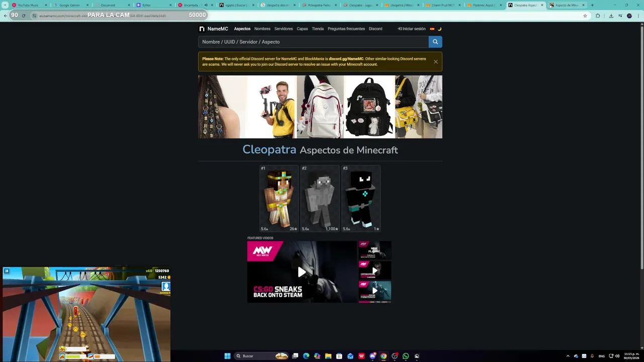
Task: Click Iniciar sesión link
Action: 412,29
